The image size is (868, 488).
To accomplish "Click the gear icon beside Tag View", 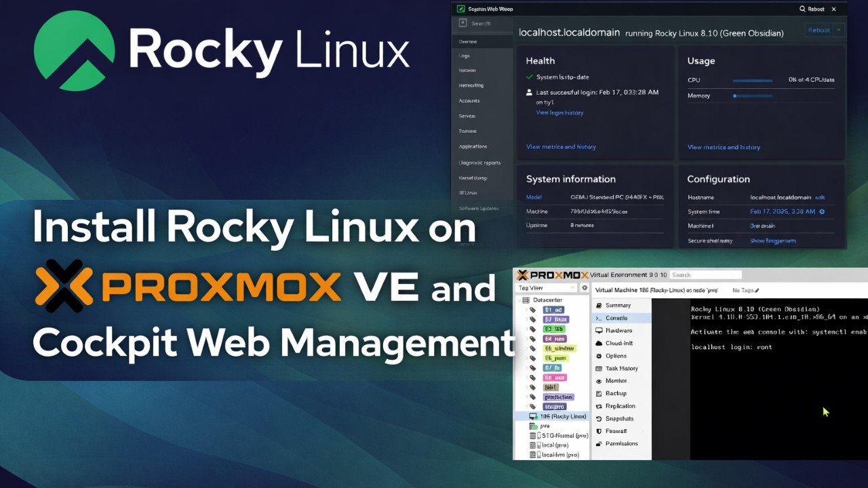I will click(585, 288).
